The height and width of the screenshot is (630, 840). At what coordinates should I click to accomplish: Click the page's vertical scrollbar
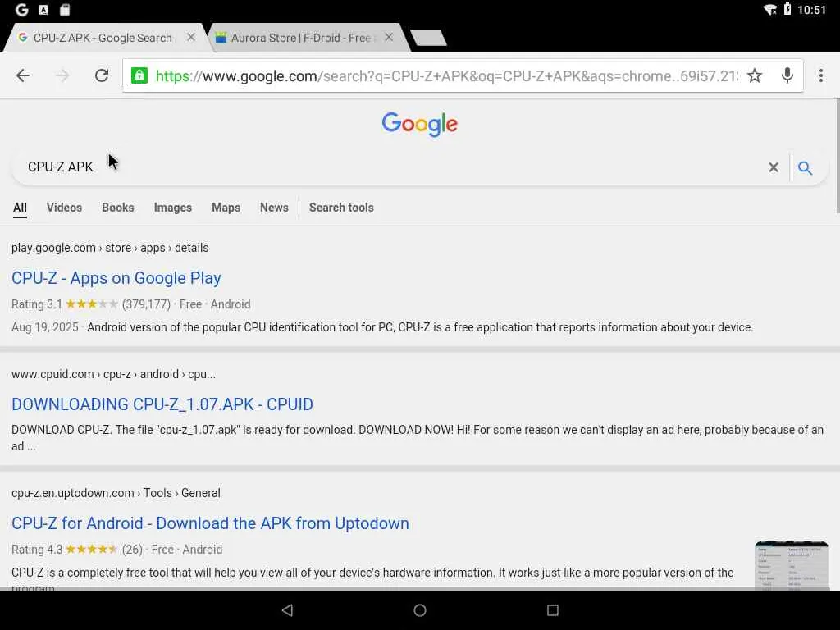click(837, 157)
